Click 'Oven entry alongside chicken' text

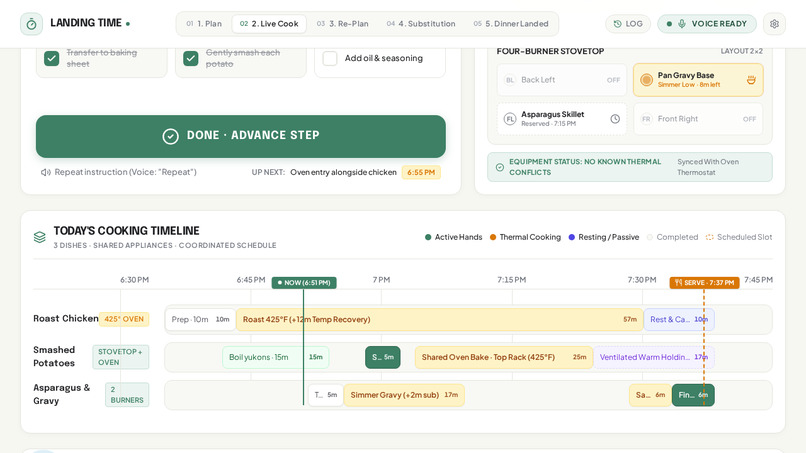[343, 172]
